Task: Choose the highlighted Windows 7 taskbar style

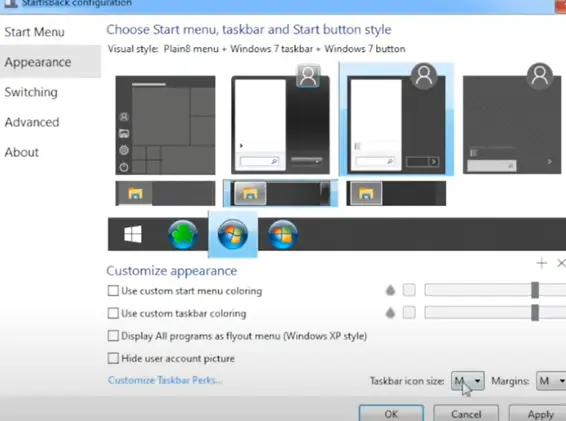Action: [281, 194]
